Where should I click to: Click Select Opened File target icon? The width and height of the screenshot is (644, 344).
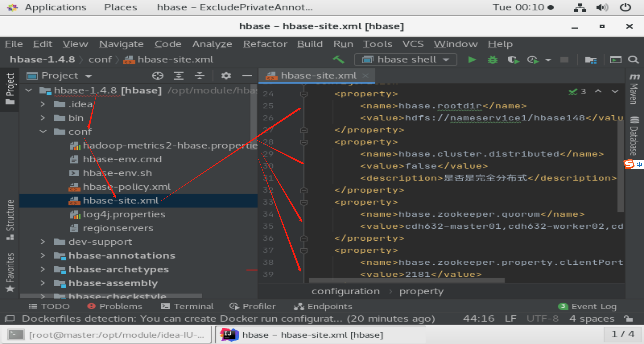pos(157,75)
